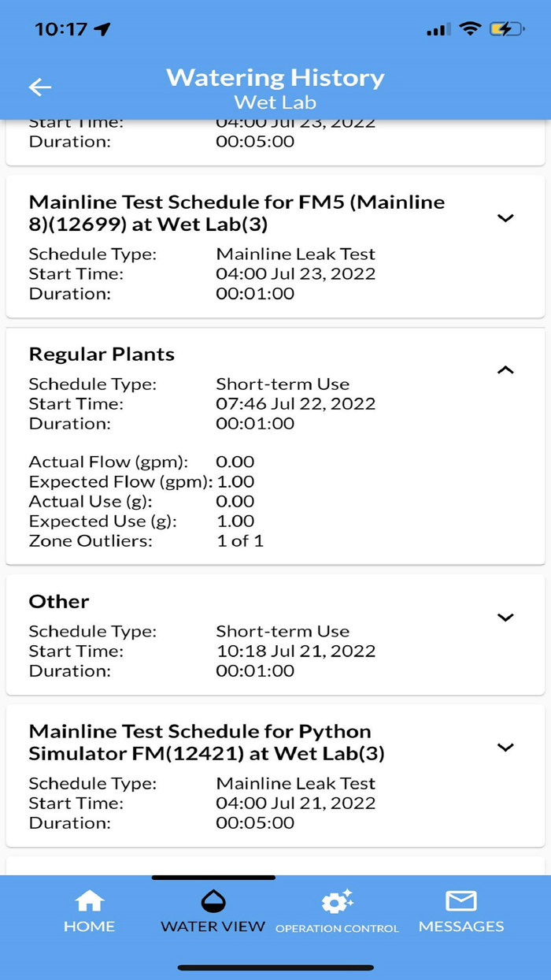Screen dimensions: 551x980
Task: Expand the Python Simulator FM mainline test entry
Action: point(505,746)
